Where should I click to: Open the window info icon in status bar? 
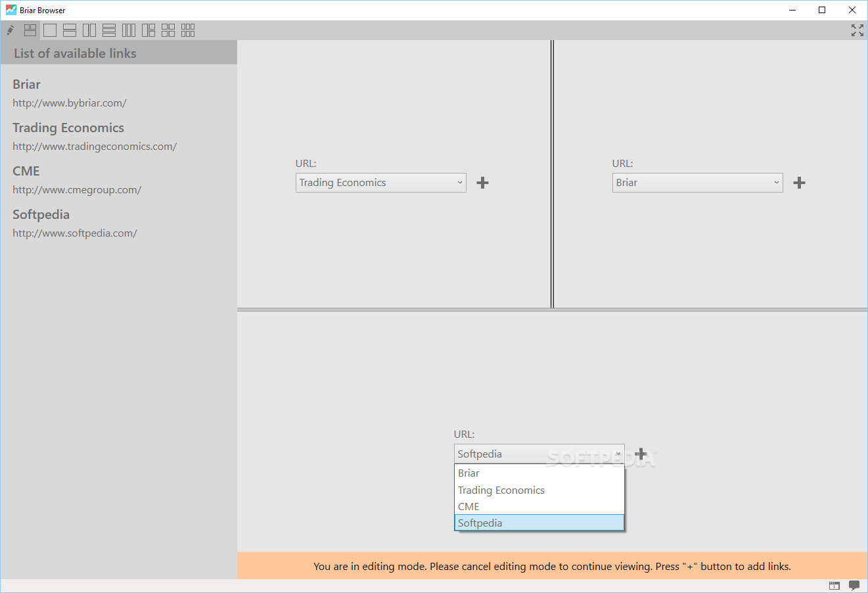tap(834, 586)
